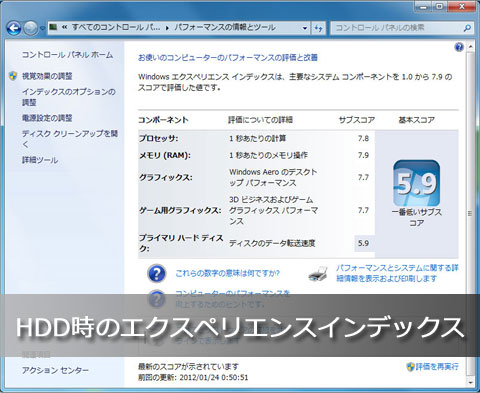Expand the double chevron in address bar
This screenshot has width=480, height=393.
[64, 28]
